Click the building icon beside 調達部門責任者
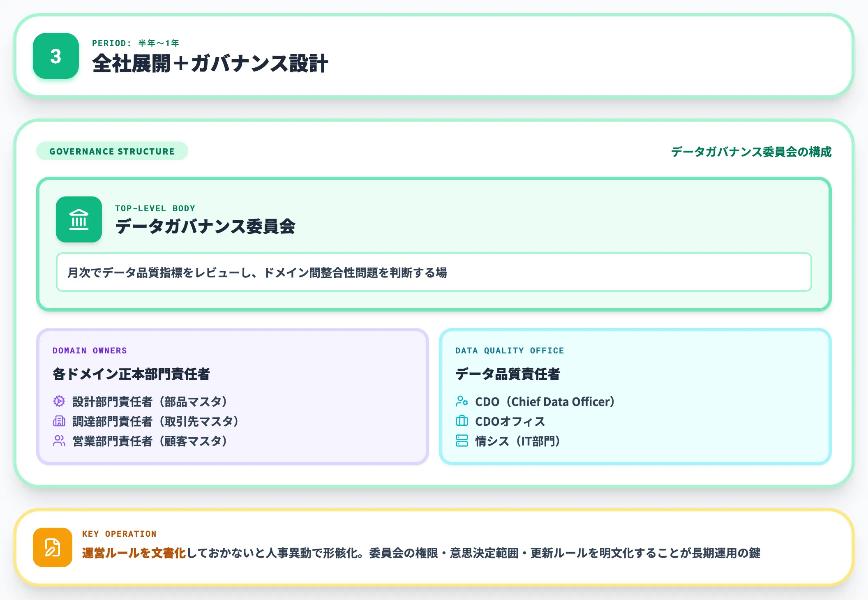This screenshot has height=600, width=868. pyautogui.click(x=59, y=421)
